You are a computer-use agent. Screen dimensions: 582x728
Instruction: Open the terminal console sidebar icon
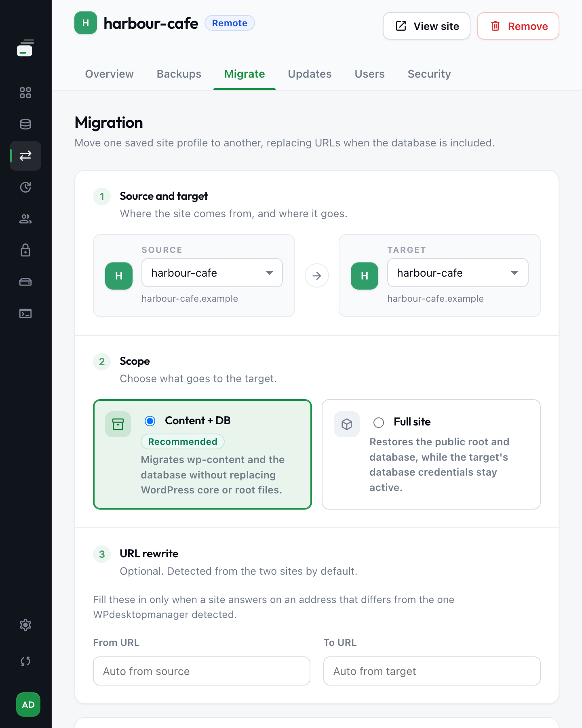click(25, 313)
